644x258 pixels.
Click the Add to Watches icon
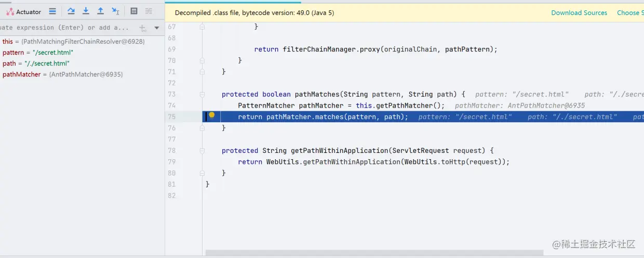[143, 28]
